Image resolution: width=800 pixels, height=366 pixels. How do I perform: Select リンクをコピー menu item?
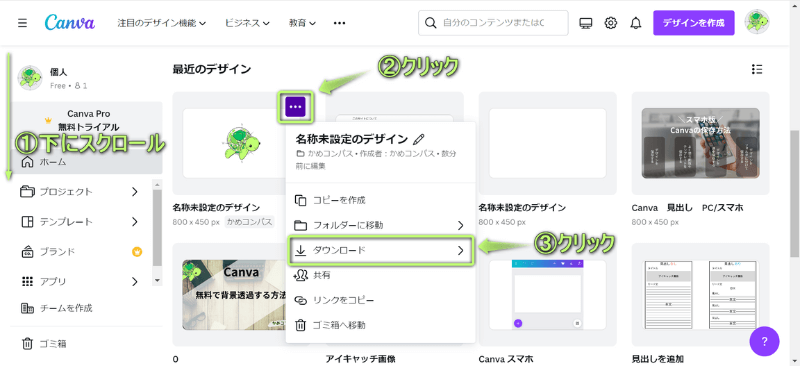[381, 300]
